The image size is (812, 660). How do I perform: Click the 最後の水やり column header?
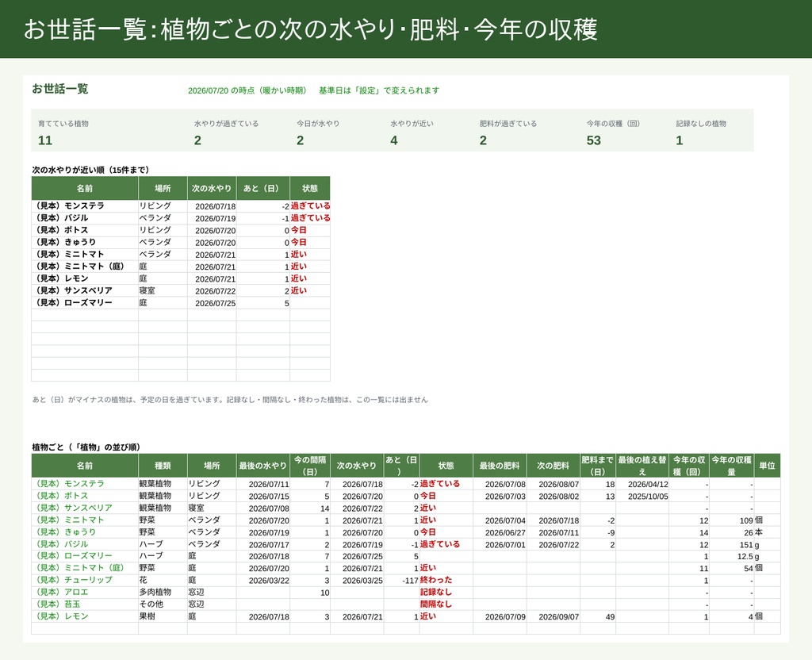(262, 466)
